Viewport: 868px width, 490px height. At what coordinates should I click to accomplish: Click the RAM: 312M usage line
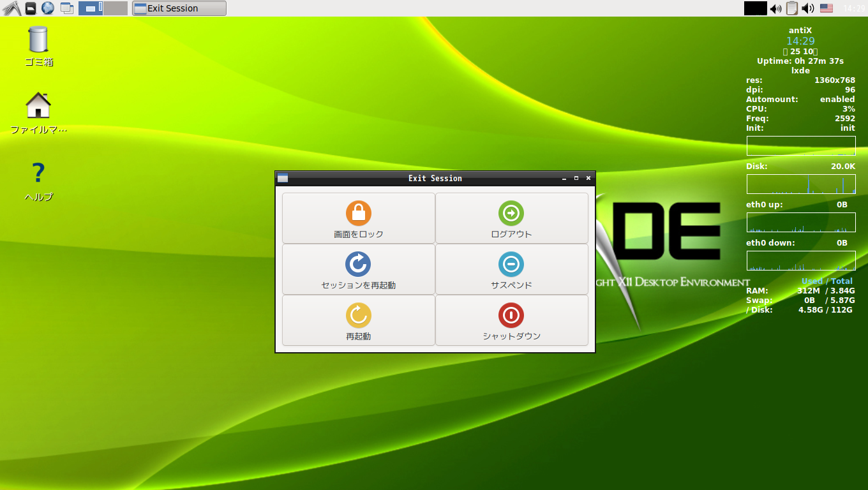[800, 291]
